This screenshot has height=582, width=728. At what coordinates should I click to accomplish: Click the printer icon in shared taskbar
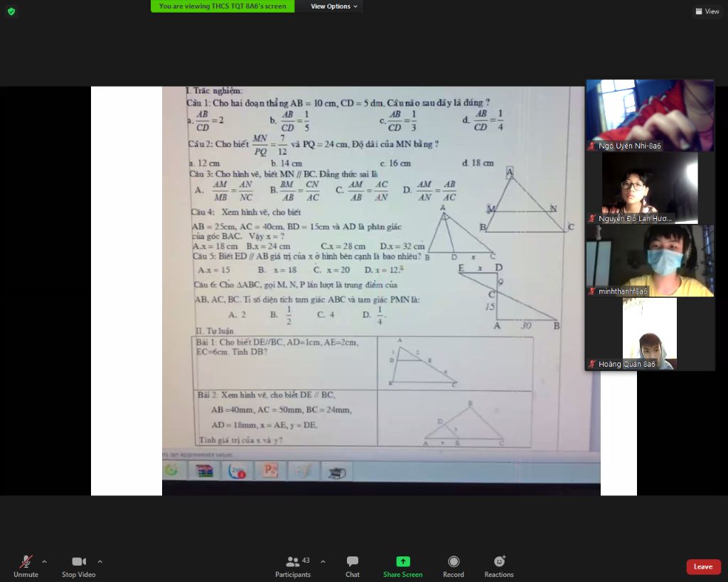click(337, 473)
